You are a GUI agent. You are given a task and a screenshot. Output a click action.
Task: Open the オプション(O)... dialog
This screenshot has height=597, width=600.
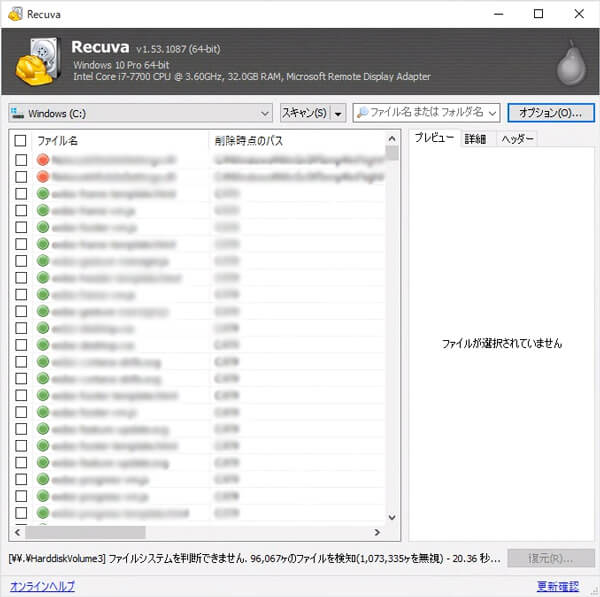pyautogui.click(x=551, y=113)
